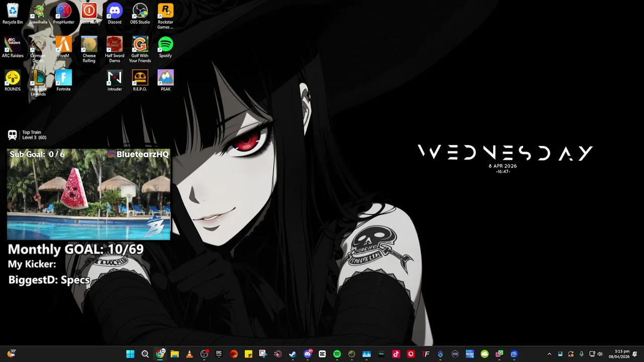The width and height of the screenshot is (644, 362).
Task: Open the red power-button desktop shortcut
Action: coord(89,14)
